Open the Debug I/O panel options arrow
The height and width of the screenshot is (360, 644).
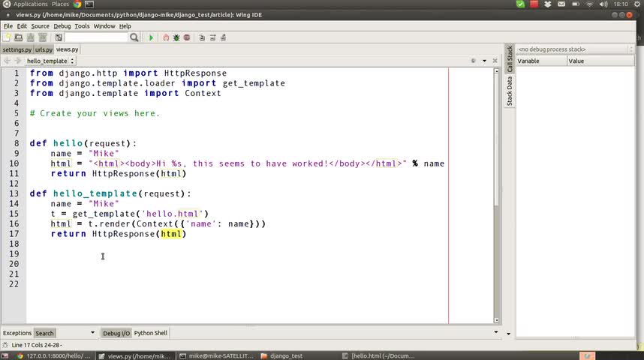click(x=495, y=332)
